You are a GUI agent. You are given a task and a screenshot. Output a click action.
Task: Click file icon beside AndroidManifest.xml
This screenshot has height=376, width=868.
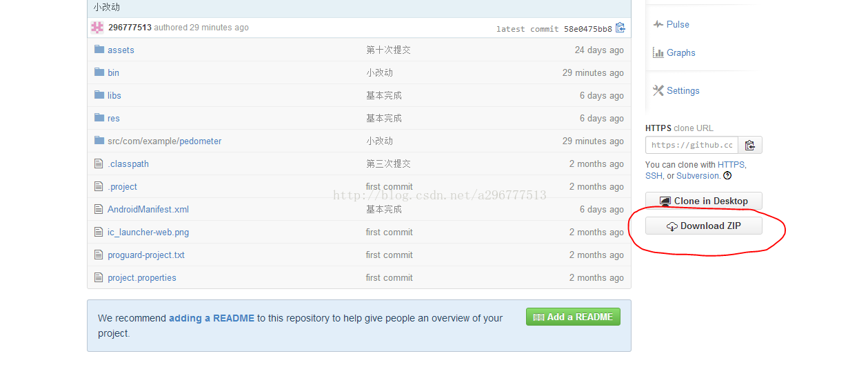click(x=99, y=209)
